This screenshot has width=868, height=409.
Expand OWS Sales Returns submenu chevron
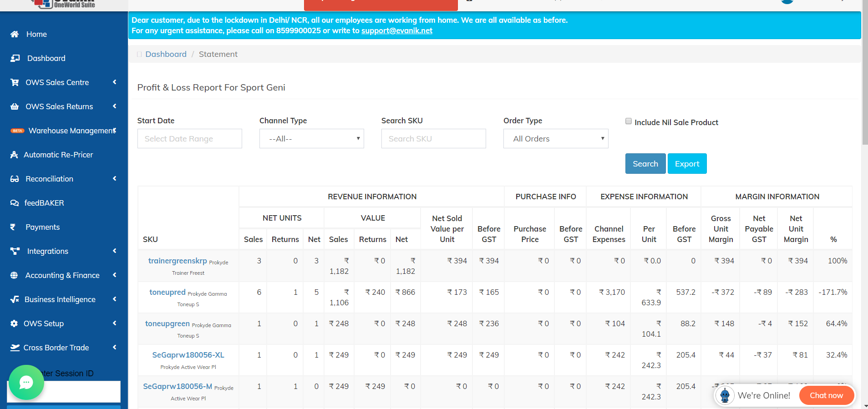pyautogui.click(x=115, y=106)
